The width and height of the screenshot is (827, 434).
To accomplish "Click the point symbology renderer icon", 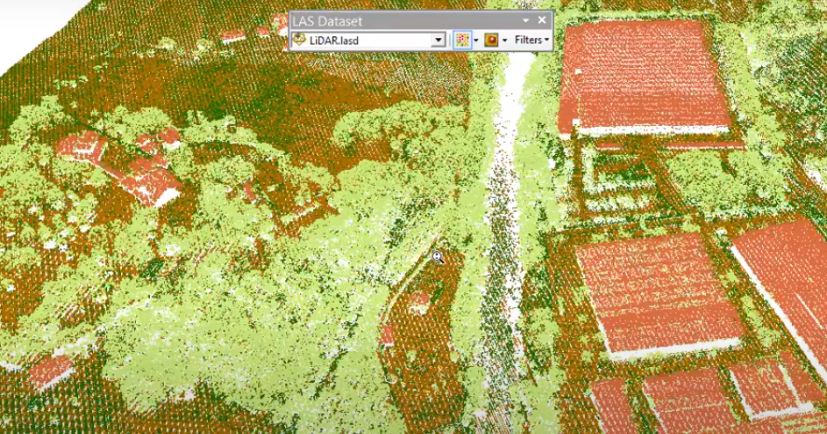I will (462, 40).
